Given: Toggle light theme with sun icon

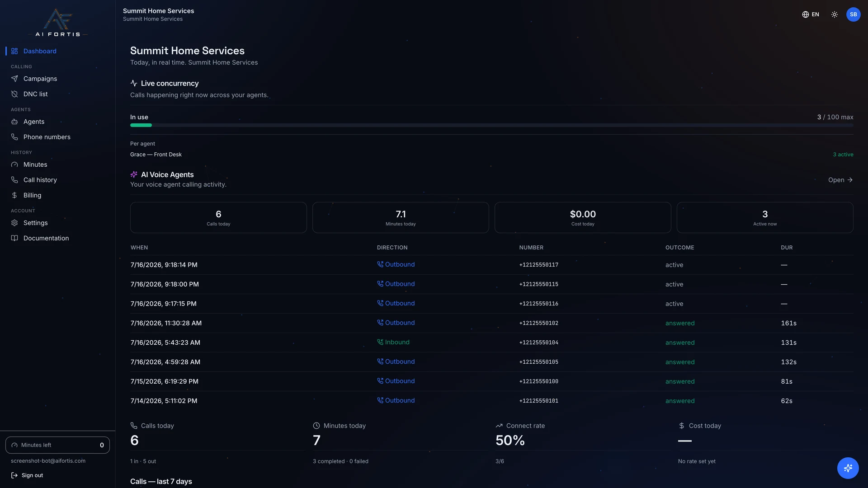Looking at the screenshot, I should click(x=835, y=14).
